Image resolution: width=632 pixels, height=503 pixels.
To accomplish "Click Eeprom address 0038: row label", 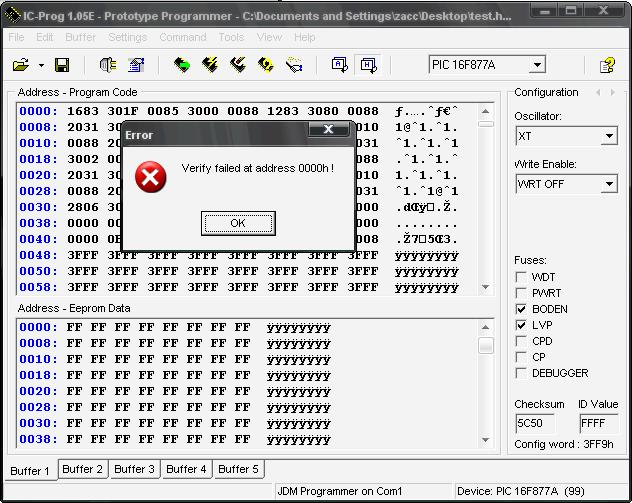I will click(38, 439).
